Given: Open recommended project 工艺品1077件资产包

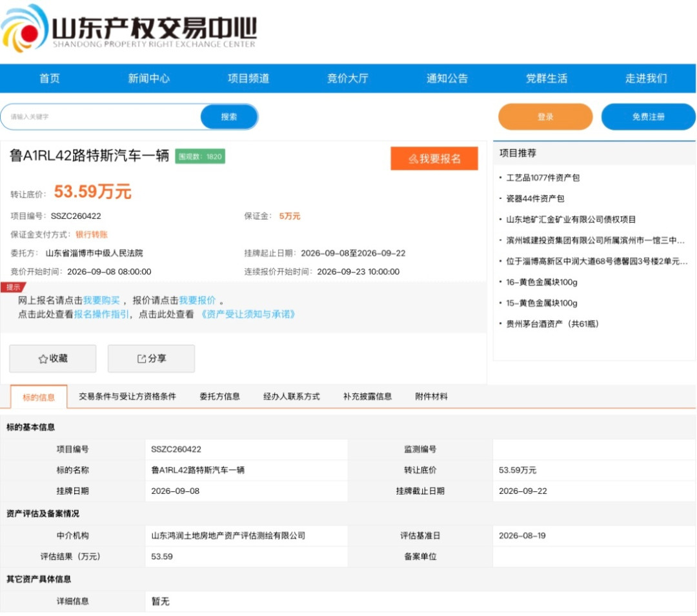Looking at the screenshot, I should coord(543,178).
